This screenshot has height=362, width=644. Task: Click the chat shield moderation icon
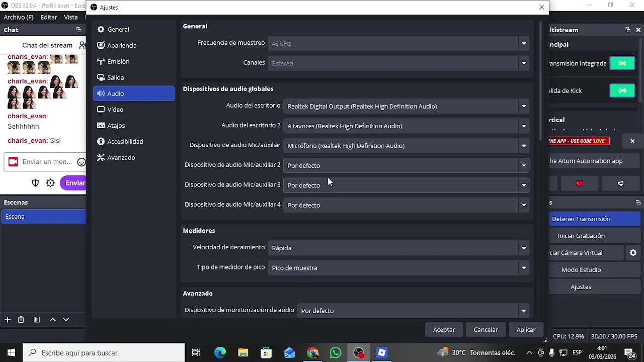point(35,183)
